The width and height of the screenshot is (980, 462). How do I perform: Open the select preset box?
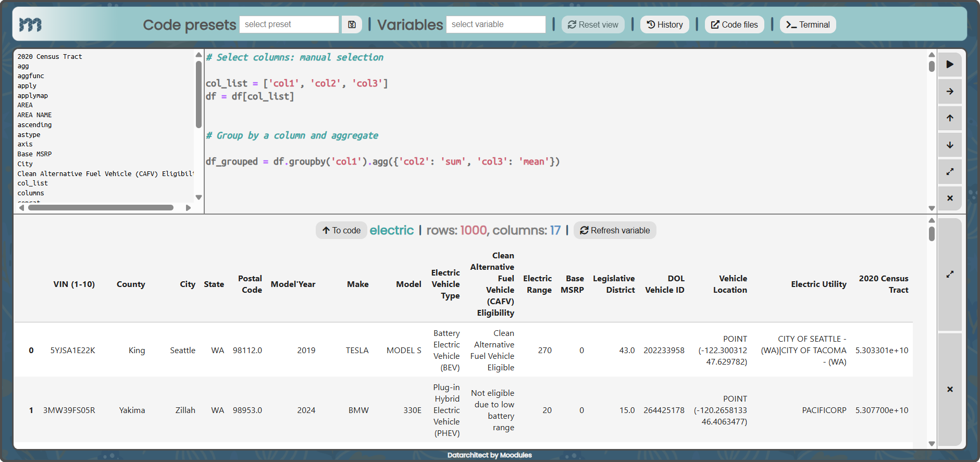(x=289, y=24)
